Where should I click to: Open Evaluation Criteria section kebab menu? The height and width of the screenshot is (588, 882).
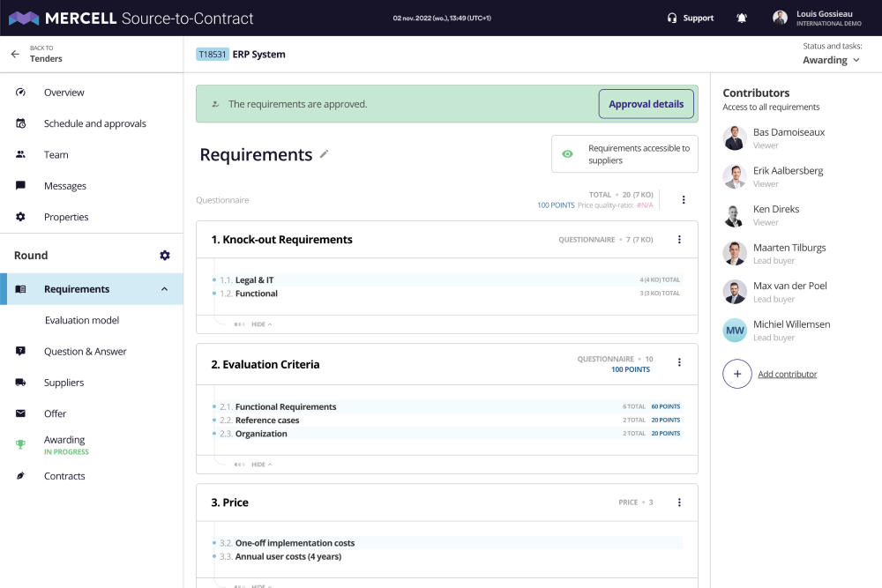(679, 362)
